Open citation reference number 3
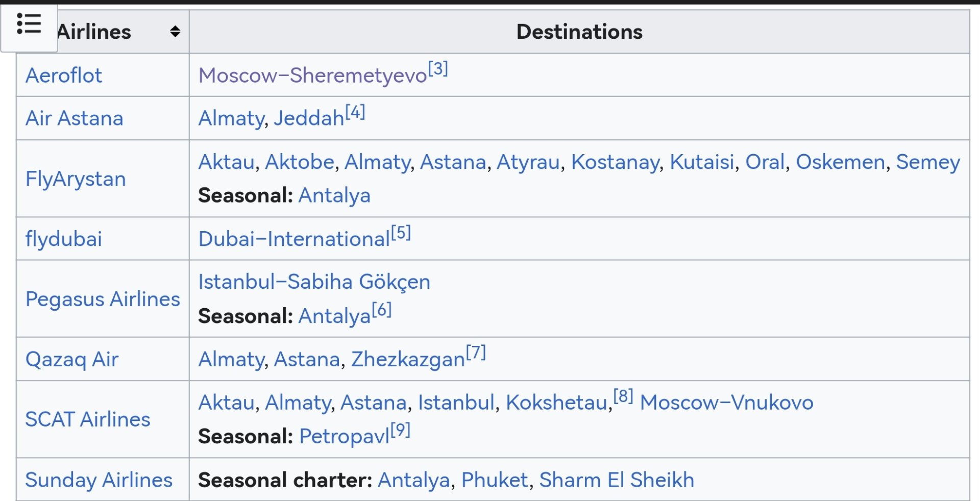Viewport: 980px width, 501px height. tap(438, 68)
